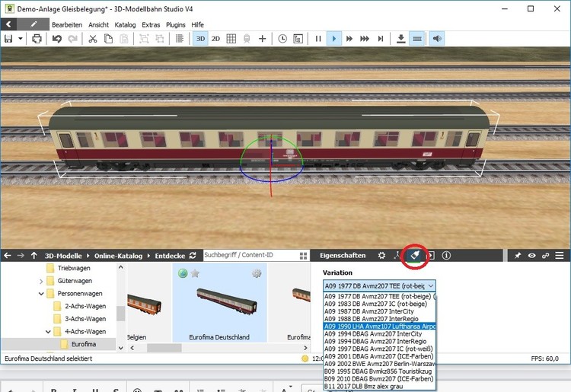Open the Bearbeiten menu
Image resolution: width=571 pixels, height=392 pixels.
(x=67, y=25)
